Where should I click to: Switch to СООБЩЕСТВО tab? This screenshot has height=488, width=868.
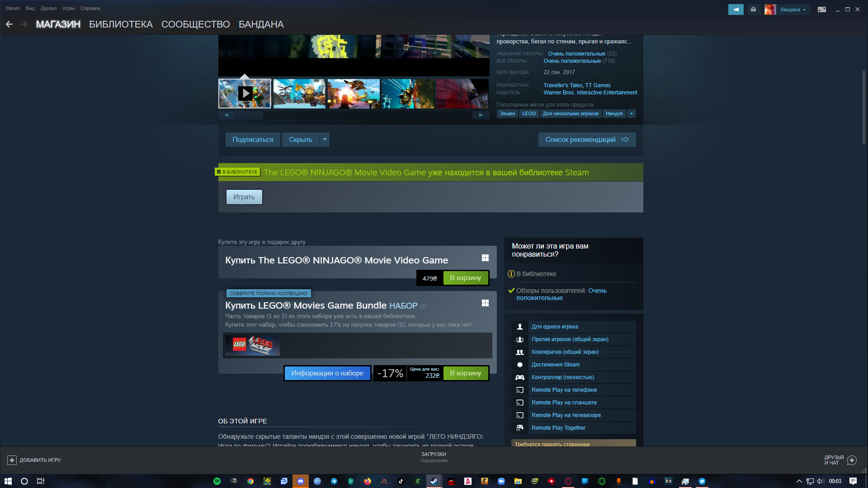tap(196, 24)
